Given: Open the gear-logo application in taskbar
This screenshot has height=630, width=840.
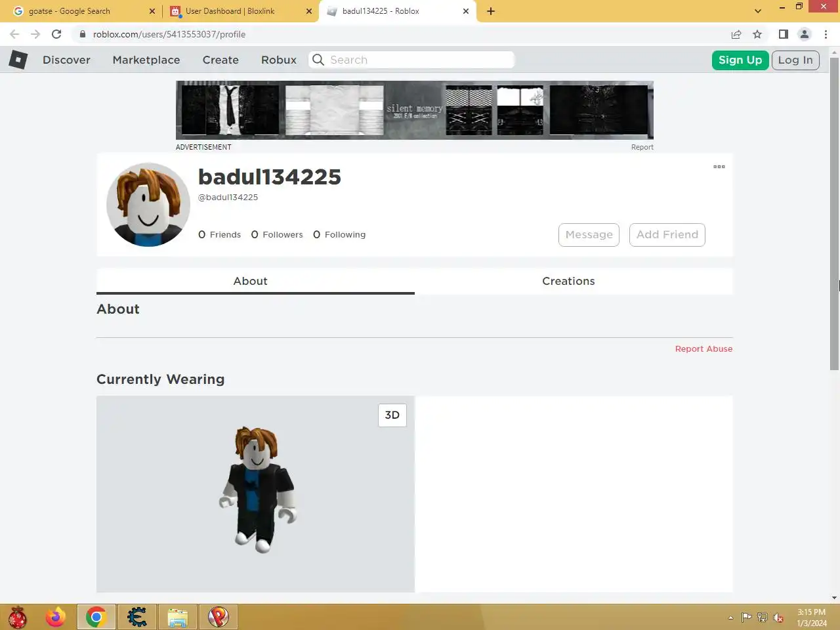Looking at the screenshot, I should [x=137, y=617].
